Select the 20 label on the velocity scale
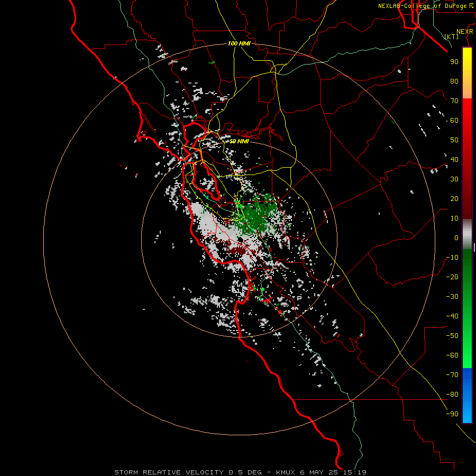The image size is (476, 476). (x=454, y=198)
